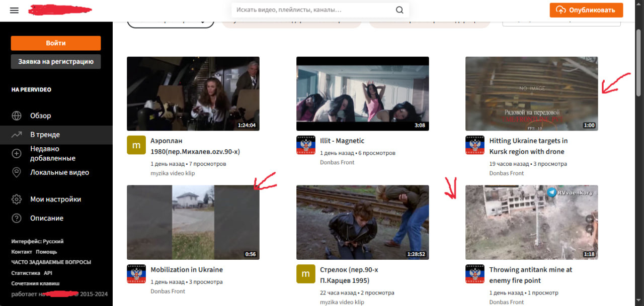This screenshot has width=644, height=306.
Task: Open the Illit - Magnetic video thumbnail
Action: coord(363,94)
